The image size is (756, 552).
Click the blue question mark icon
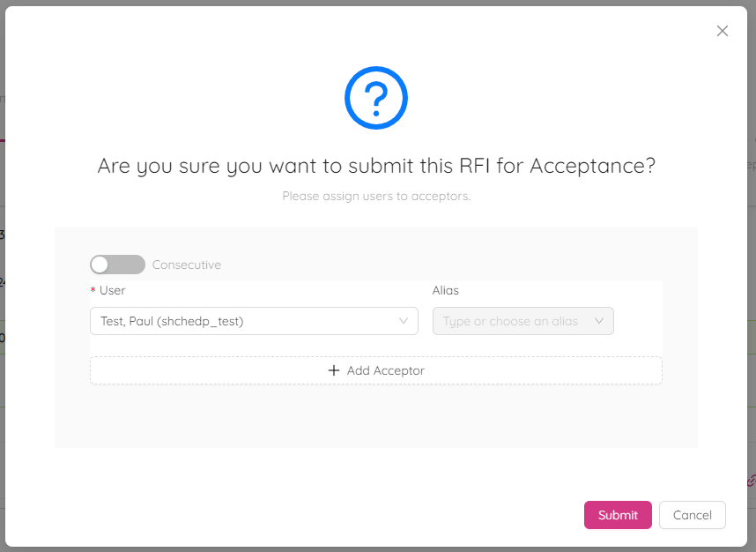click(376, 98)
